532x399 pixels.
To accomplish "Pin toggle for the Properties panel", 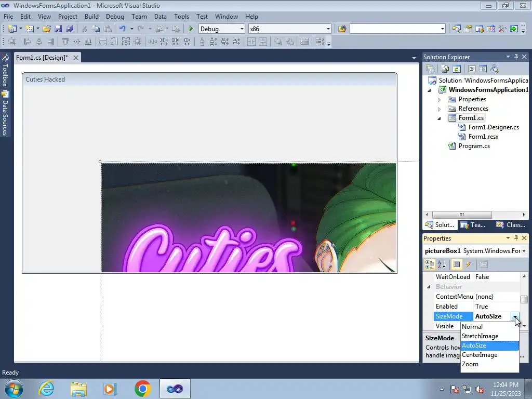I will tap(516, 238).
